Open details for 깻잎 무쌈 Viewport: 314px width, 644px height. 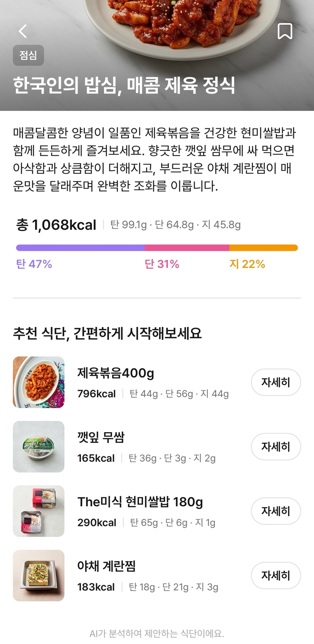276,447
